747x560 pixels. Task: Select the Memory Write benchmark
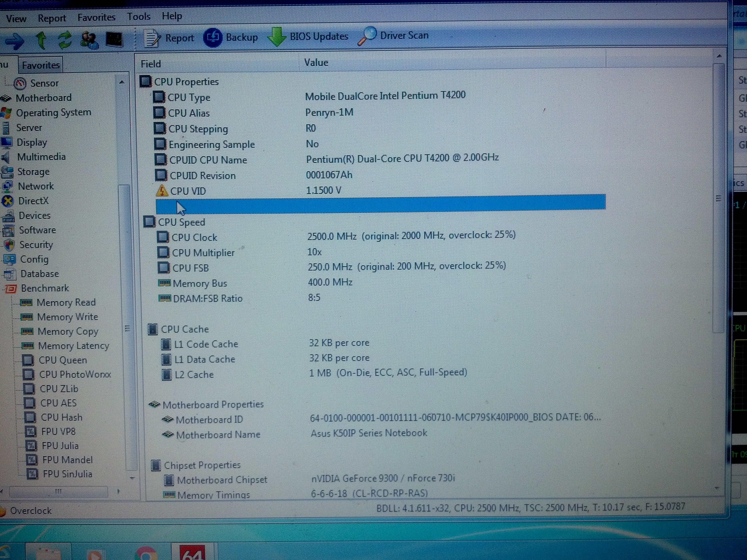coord(68,317)
